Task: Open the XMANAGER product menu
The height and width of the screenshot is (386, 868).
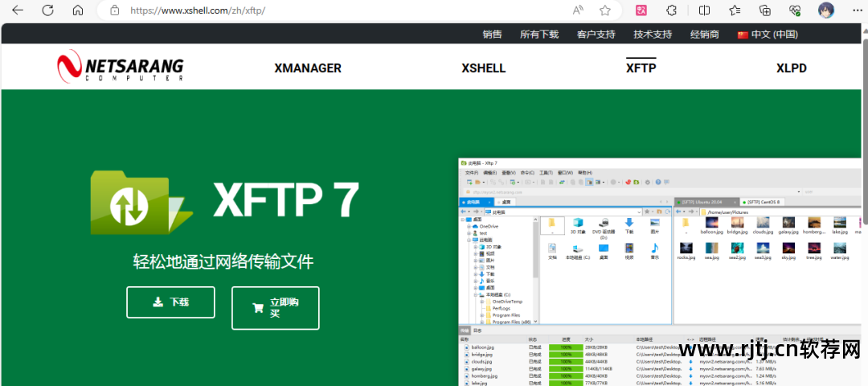Action: pyautogui.click(x=308, y=68)
